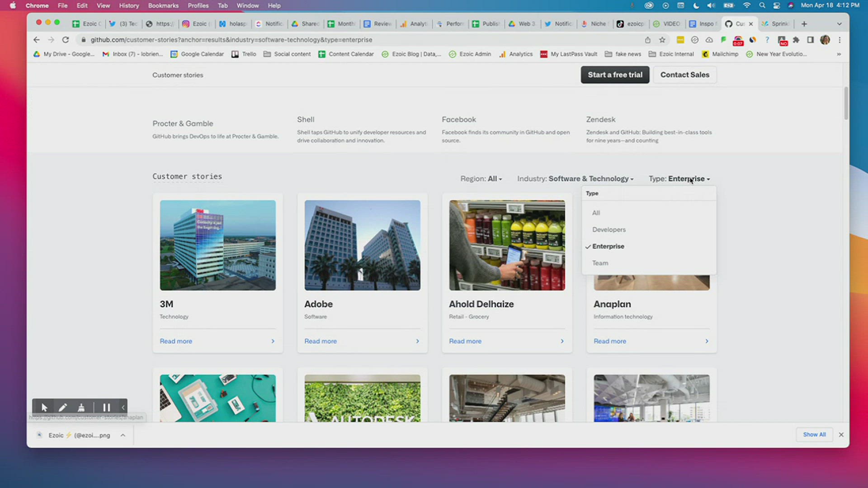Open Chrome Bookmarks menu
The height and width of the screenshot is (488, 868).
[x=163, y=5]
